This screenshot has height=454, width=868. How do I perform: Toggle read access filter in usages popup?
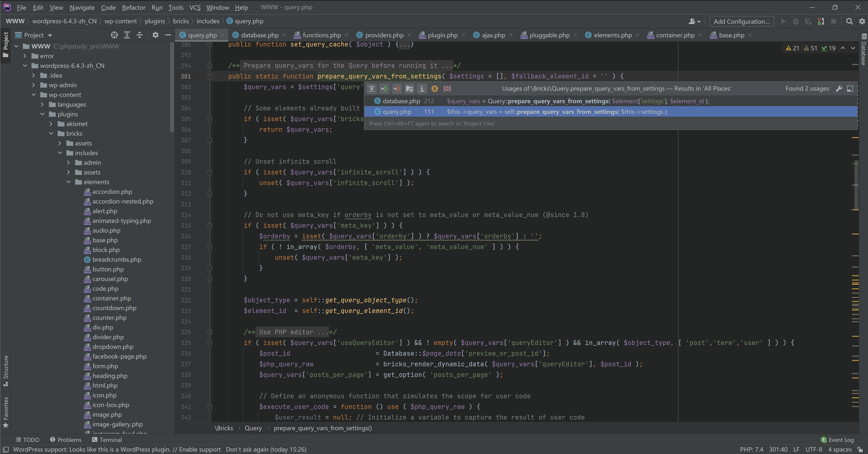(x=384, y=89)
